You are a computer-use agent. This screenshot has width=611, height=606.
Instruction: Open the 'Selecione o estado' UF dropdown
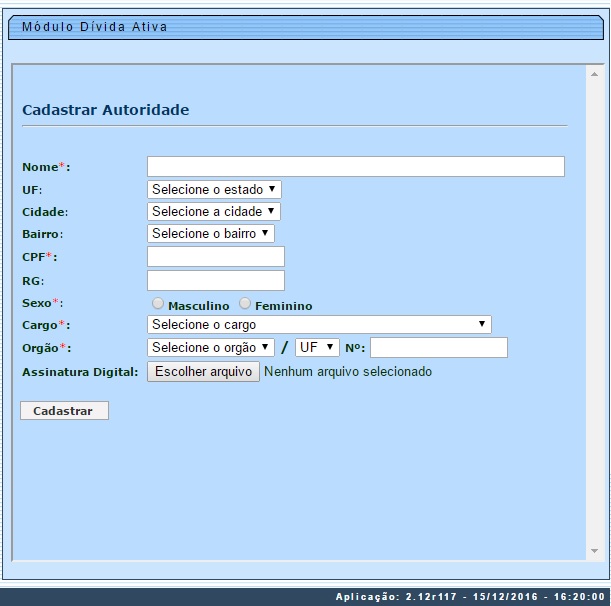214,189
